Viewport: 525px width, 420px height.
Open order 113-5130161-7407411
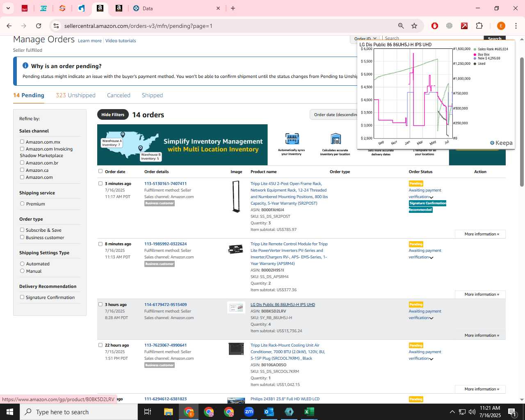pos(165,184)
